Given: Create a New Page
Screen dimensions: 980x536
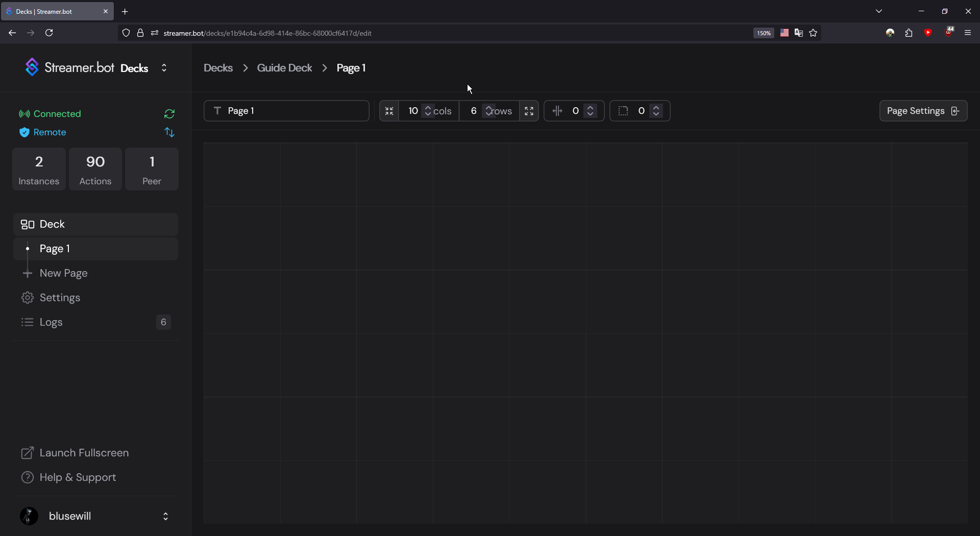Looking at the screenshot, I should click(63, 273).
